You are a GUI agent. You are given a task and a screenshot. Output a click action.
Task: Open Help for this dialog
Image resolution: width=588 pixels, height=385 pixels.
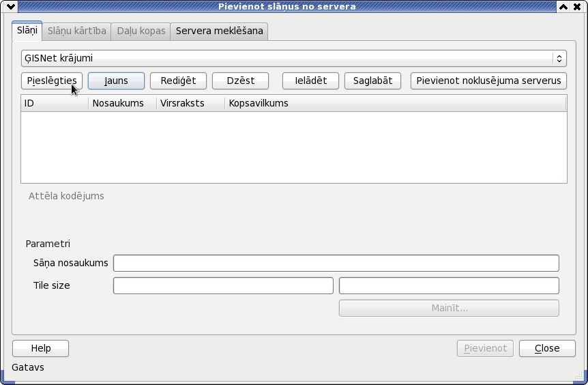click(x=40, y=348)
